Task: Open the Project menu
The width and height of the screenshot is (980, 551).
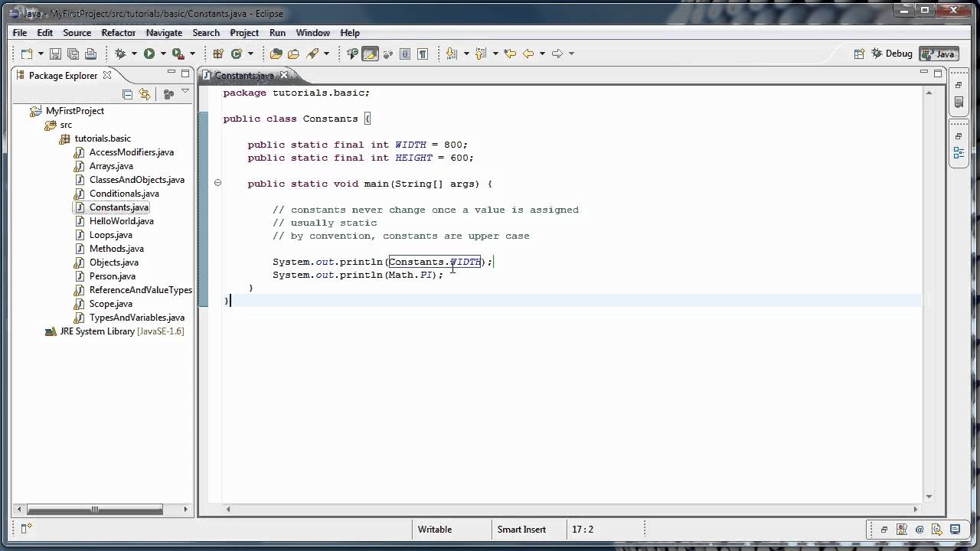Action: pyautogui.click(x=244, y=33)
